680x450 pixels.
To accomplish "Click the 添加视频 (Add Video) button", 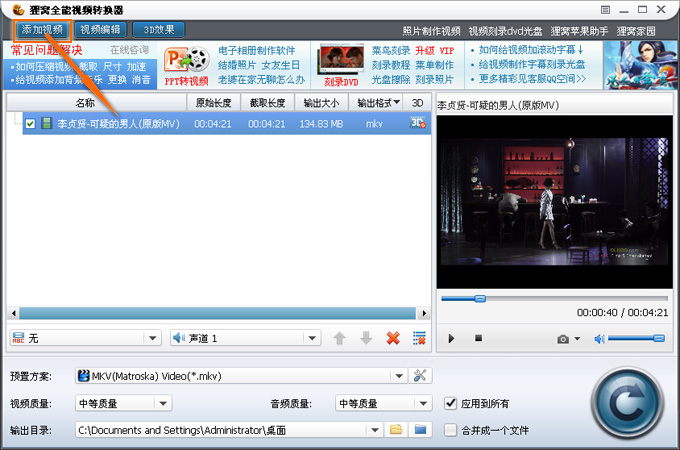I will (x=42, y=30).
